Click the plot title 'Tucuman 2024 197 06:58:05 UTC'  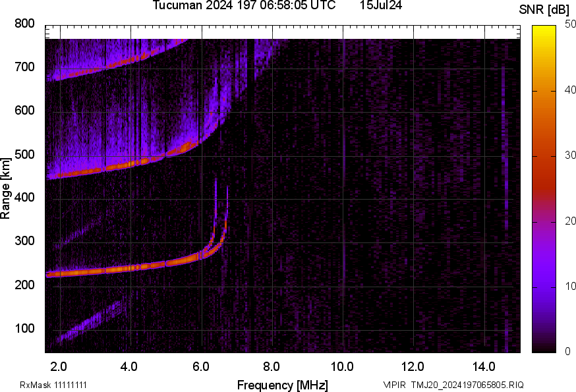click(244, 5)
